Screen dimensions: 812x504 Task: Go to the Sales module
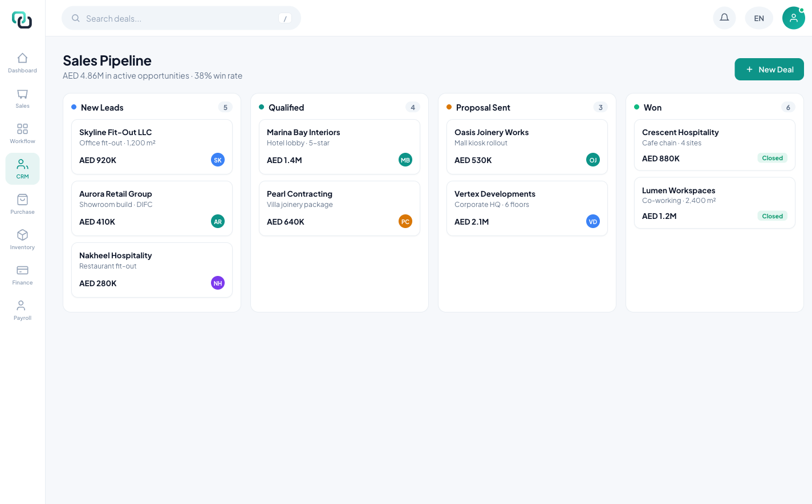click(22, 98)
